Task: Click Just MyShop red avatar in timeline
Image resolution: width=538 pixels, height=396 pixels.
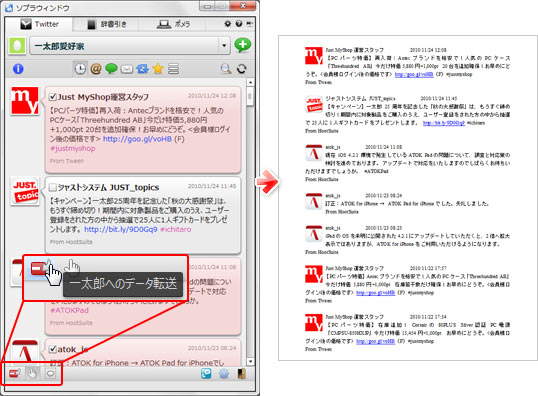Action: [x=25, y=101]
